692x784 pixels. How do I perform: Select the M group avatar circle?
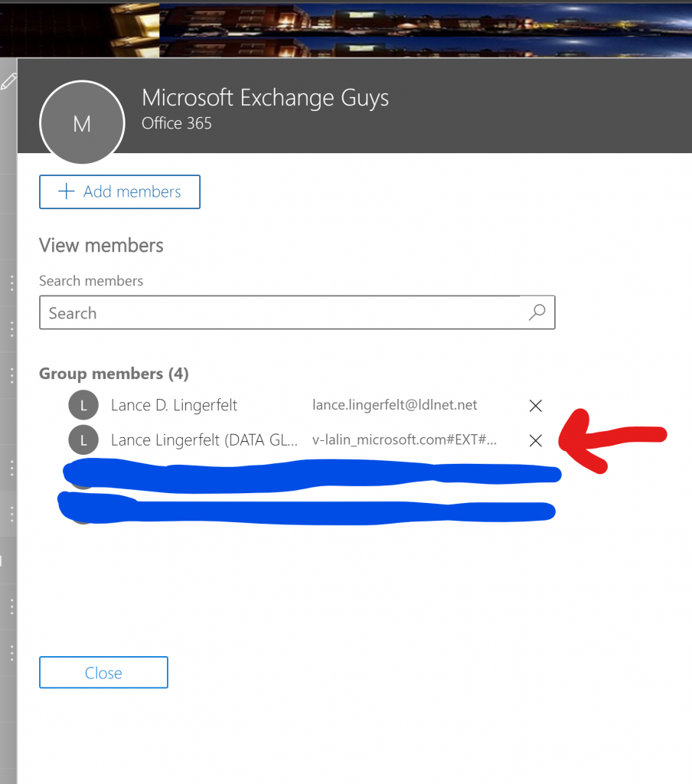point(82,122)
